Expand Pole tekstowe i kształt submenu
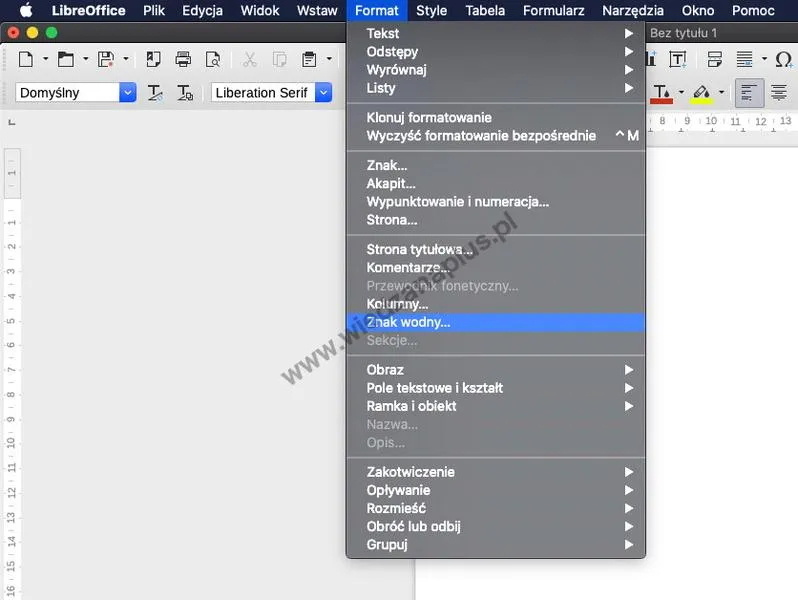 tap(496, 388)
